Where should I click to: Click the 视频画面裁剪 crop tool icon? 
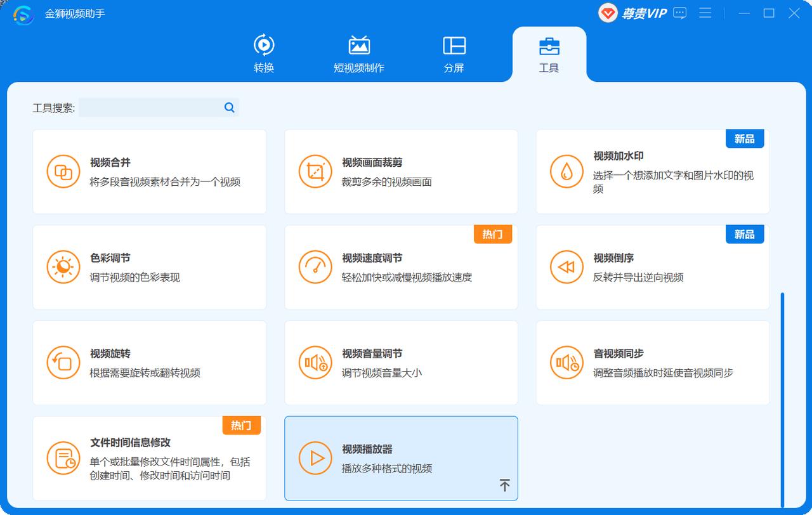coord(315,171)
